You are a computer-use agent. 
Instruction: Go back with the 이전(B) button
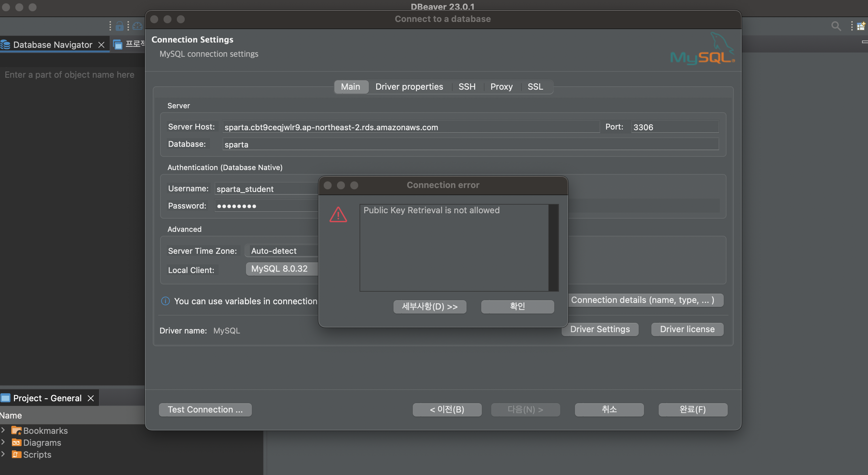tap(447, 410)
